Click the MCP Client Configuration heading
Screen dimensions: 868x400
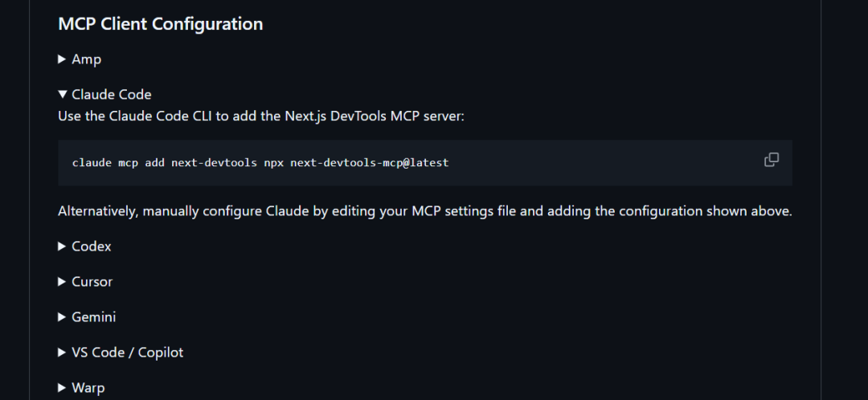pos(160,24)
